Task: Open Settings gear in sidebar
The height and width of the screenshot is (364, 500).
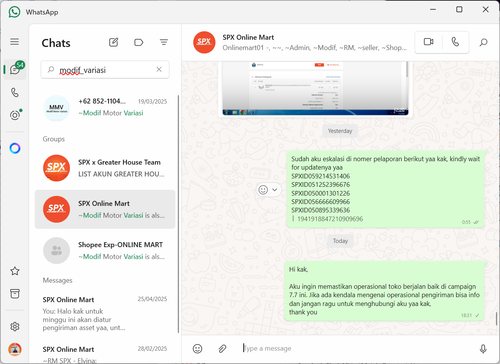Action: [15, 327]
